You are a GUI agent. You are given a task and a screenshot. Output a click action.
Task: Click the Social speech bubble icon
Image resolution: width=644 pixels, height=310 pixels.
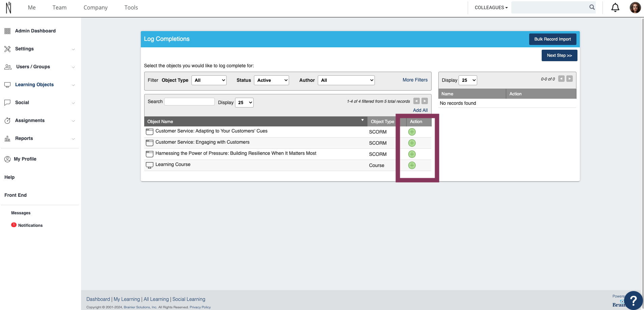pyautogui.click(x=7, y=103)
